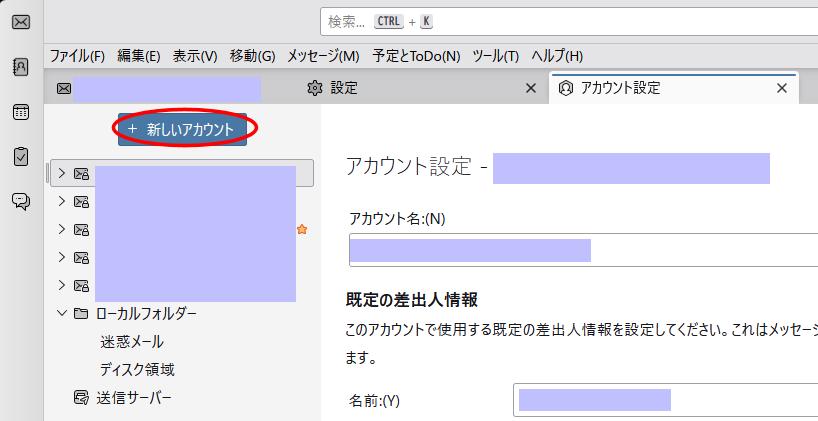
Task: Select ディスク領域 under local folders
Action: pos(137,370)
